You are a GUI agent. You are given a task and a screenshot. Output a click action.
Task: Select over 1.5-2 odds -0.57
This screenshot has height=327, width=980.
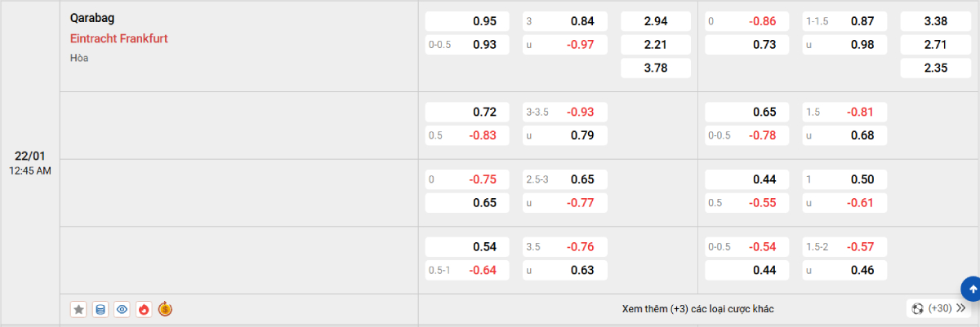pyautogui.click(x=844, y=246)
